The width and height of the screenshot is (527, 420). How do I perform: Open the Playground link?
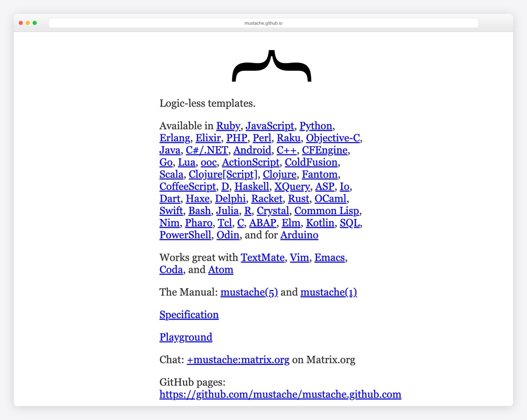186,337
